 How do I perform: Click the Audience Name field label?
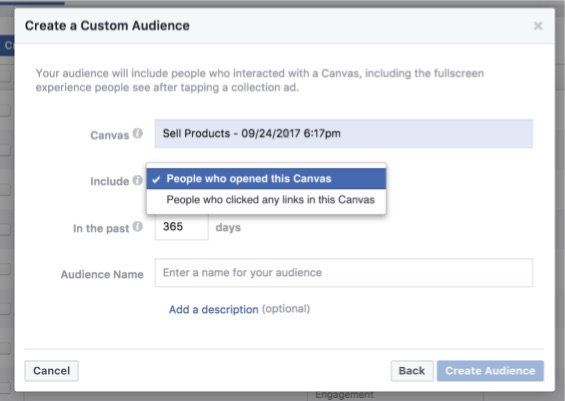(102, 275)
